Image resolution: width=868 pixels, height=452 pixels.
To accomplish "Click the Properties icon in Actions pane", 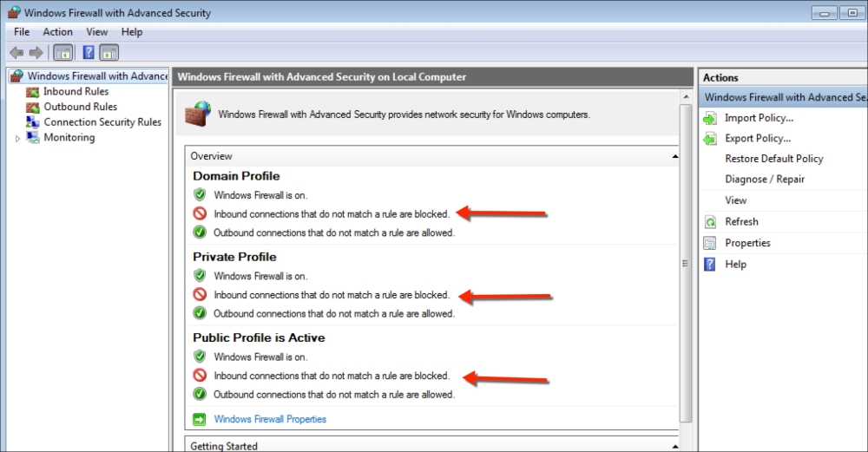I will [710, 243].
